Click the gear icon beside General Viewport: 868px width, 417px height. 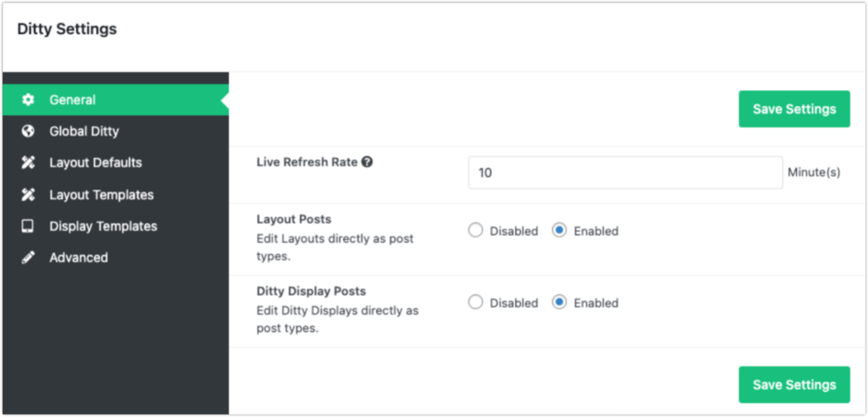tap(27, 99)
